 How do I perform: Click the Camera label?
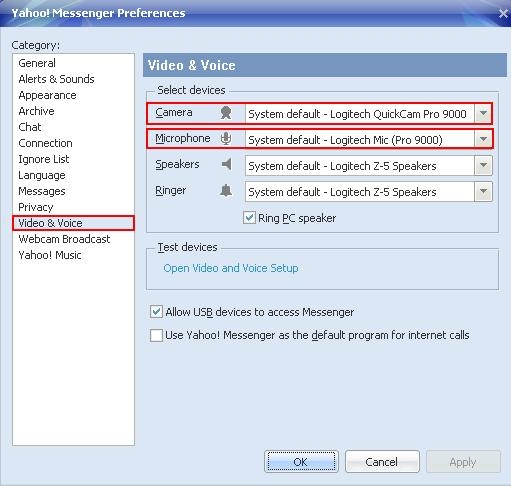point(174,112)
